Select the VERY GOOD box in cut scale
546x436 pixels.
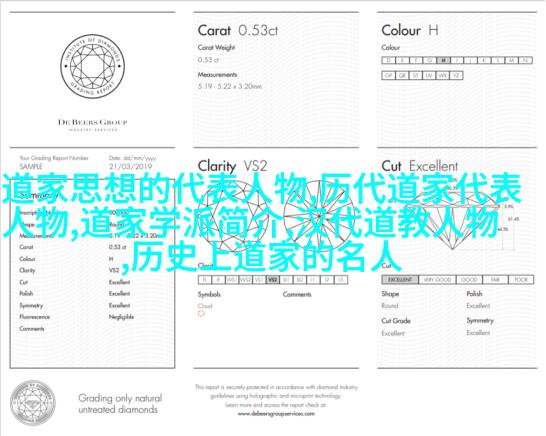pos(437,280)
